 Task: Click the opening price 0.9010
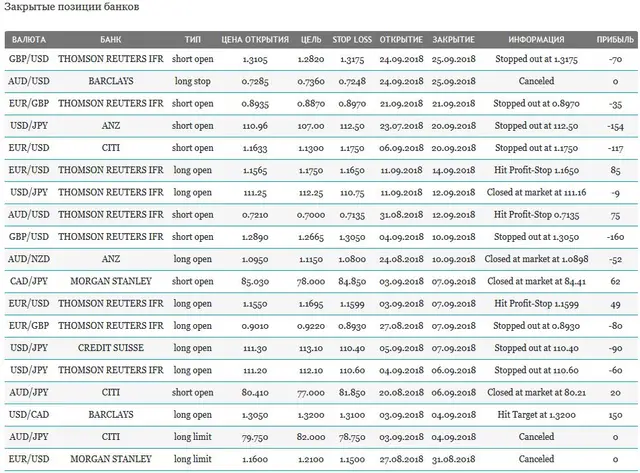(255, 326)
